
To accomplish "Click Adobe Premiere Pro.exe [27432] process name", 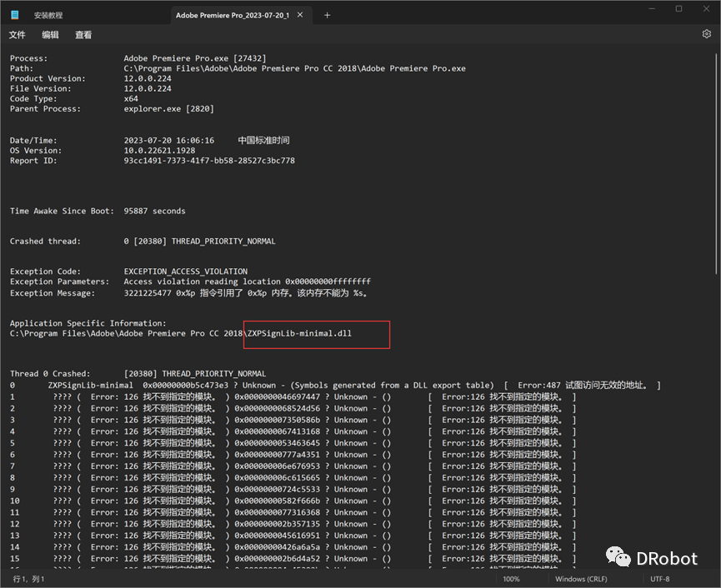I will [195, 58].
